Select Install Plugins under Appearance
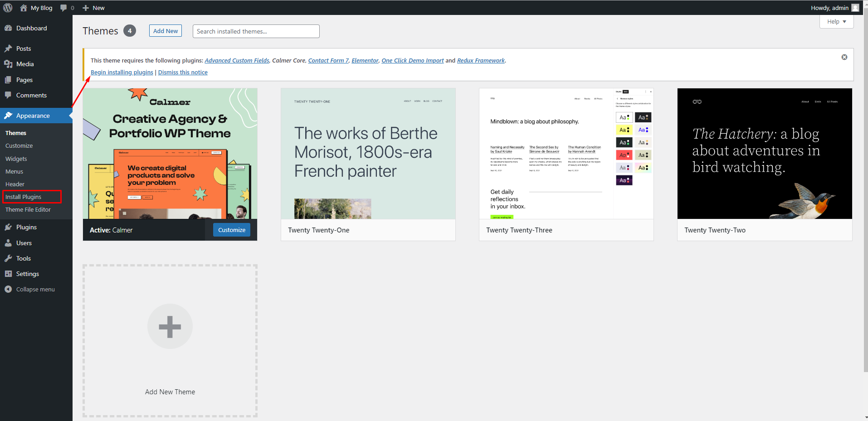This screenshot has height=421, width=868. click(23, 197)
